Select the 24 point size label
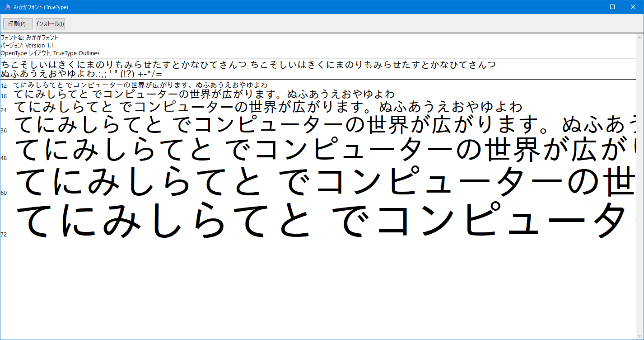Screen dimensions: 644x340 (4, 110)
